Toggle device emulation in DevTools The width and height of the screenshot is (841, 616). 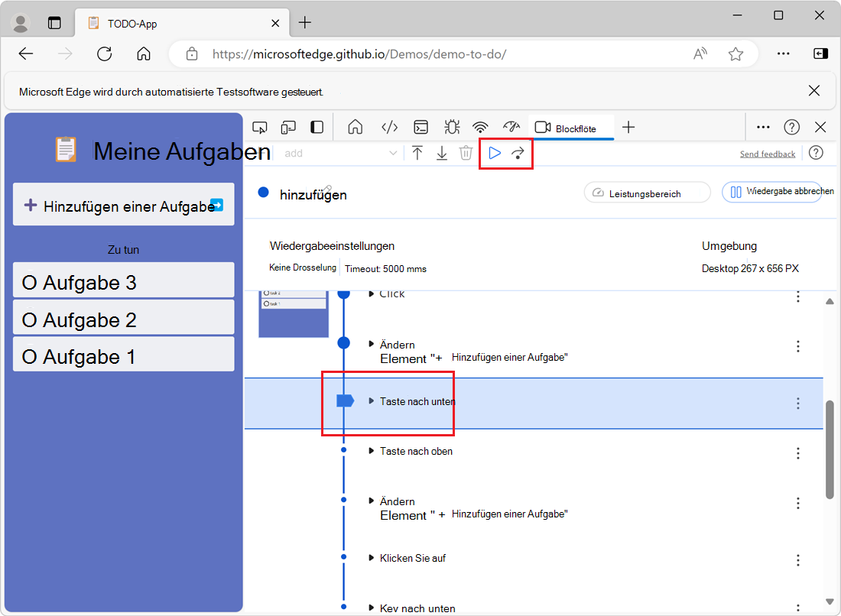(288, 127)
